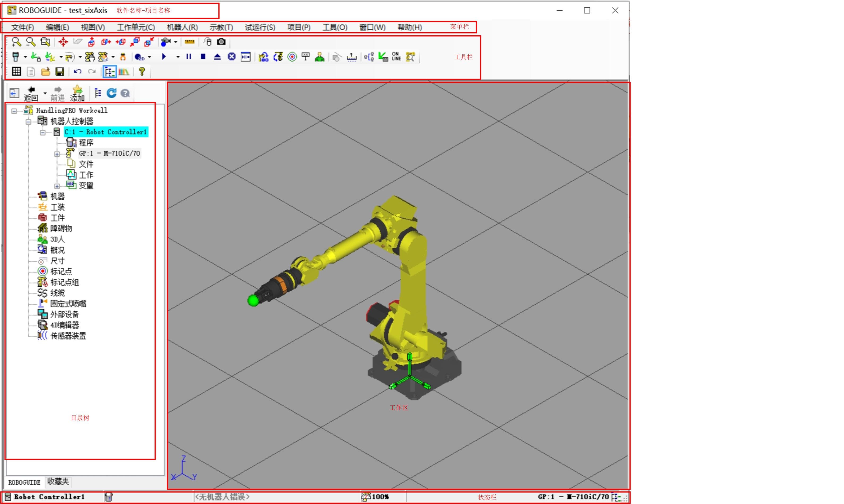Click the eject triangle icon
The image size is (844, 504).
[x=217, y=57]
